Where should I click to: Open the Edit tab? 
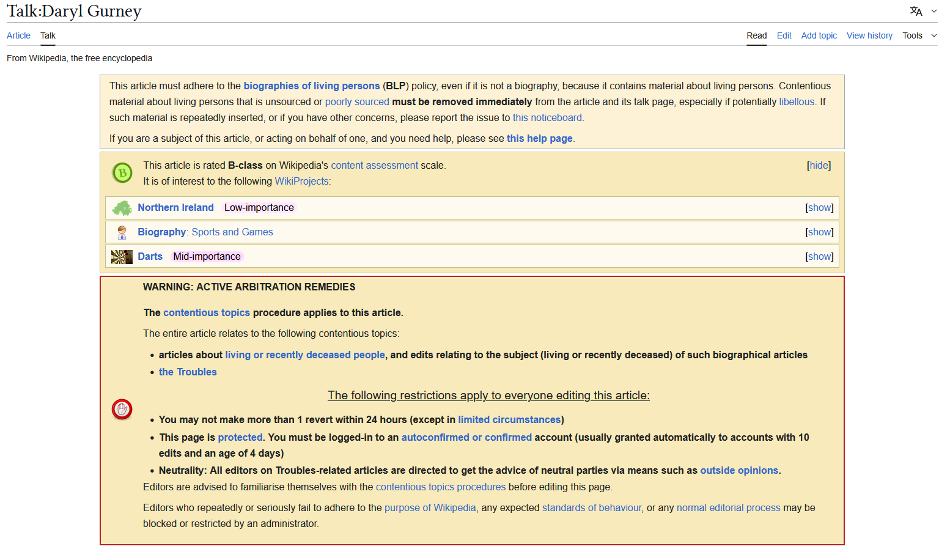784,35
